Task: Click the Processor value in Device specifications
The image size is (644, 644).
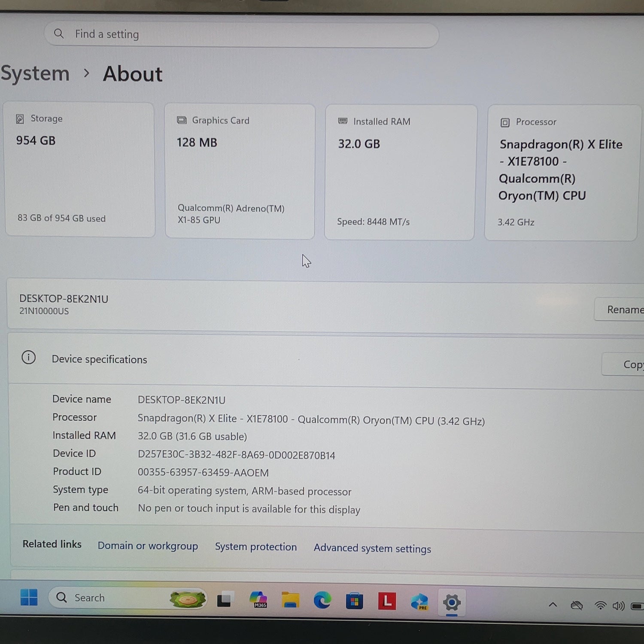Action: click(x=311, y=419)
